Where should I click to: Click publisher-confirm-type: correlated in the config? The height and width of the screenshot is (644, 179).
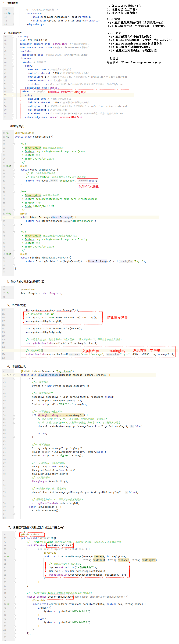43,44
